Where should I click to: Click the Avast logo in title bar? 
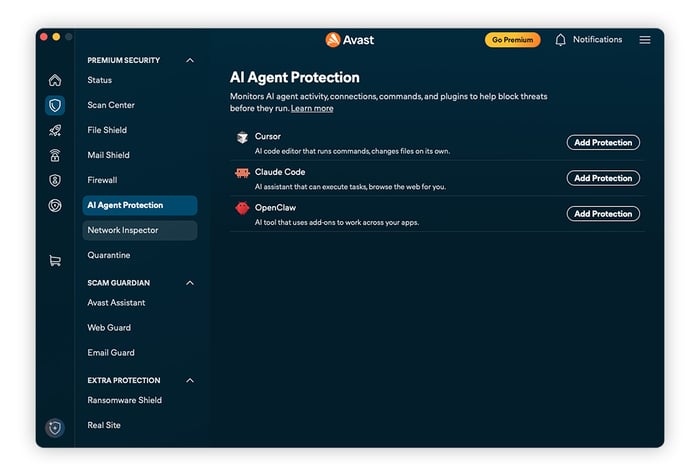click(x=350, y=40)
